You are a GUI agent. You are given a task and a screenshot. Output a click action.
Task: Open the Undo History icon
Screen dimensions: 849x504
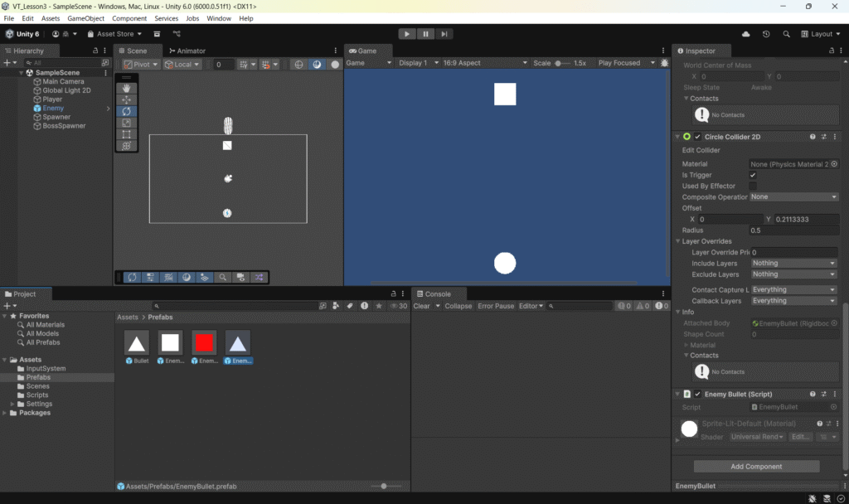[x=765, y=34]
